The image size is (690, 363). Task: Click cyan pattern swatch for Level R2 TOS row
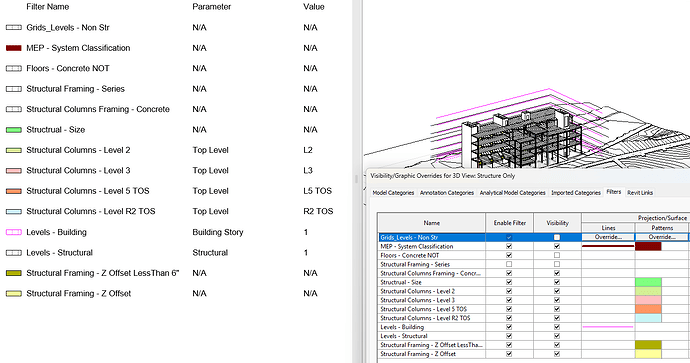(648, 318)
